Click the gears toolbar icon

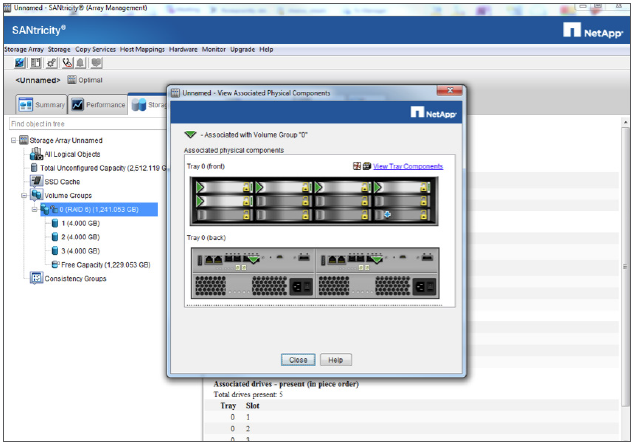tap(51, 63)
